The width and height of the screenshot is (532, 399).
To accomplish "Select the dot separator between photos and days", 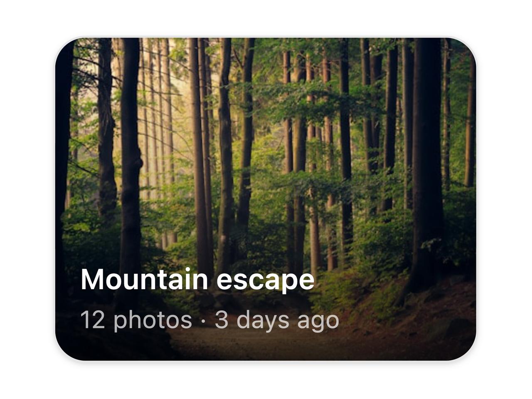I will pyautogui.click(x=203, y=321).
